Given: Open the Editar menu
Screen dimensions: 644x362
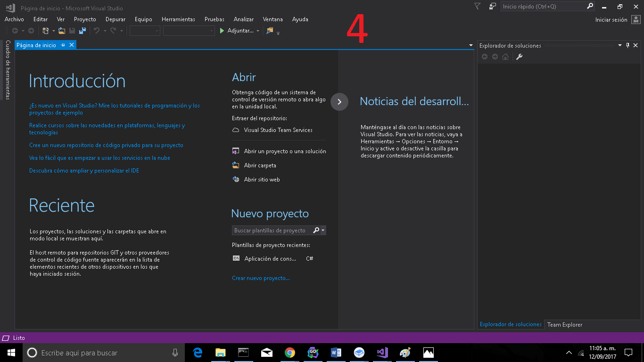Looking at the screenshot, I should [41, 19].
